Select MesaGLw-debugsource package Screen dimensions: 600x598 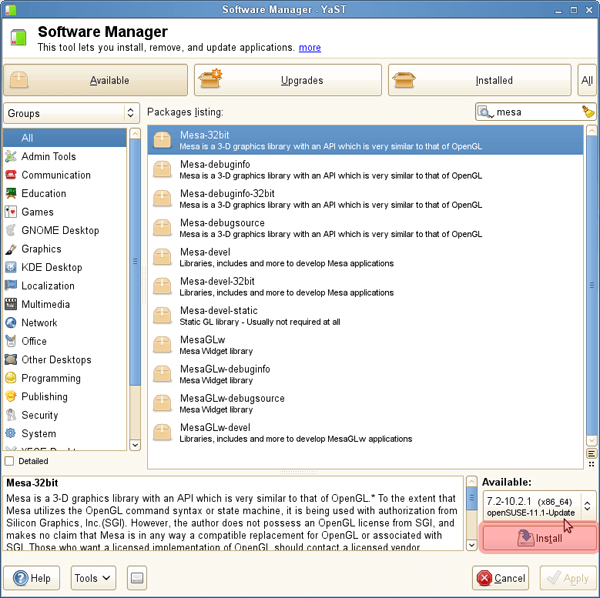pyautogui.click(x=365, y=404)
